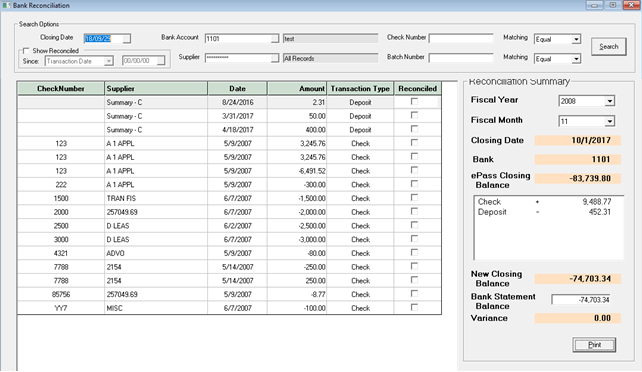Sort by the Date column header

[x=237, y=88]
